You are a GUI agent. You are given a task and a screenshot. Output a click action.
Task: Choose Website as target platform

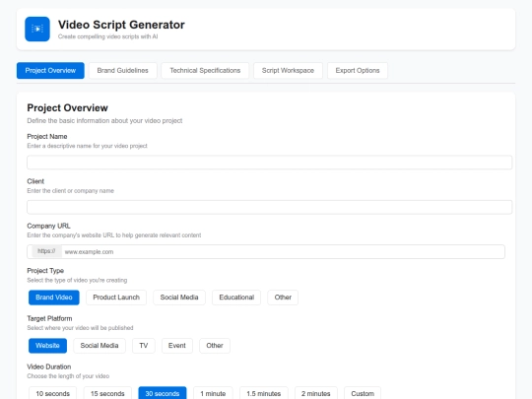(47, 346)
